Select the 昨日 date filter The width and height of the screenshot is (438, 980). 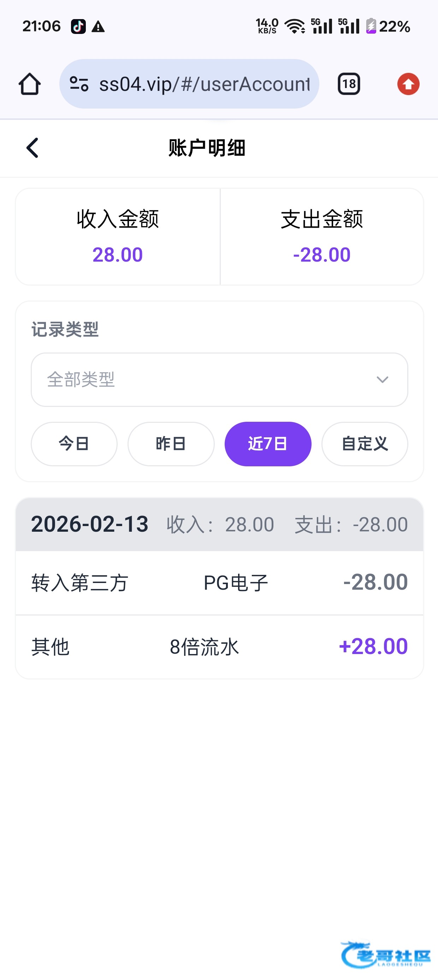point(171,444)
